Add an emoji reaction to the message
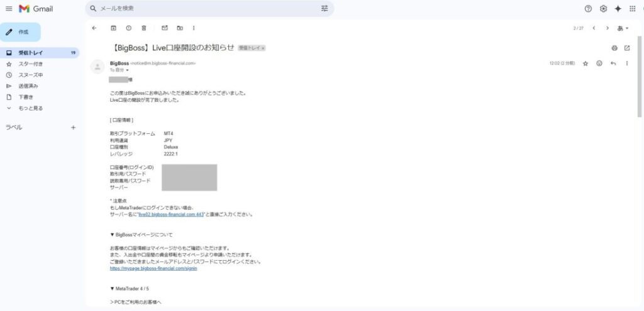 pyautogui.click(x=599, y=63)
